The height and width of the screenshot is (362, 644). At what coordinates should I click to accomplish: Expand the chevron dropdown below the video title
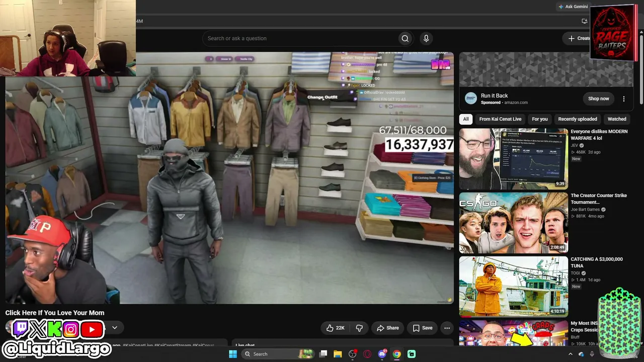(115, 328)
